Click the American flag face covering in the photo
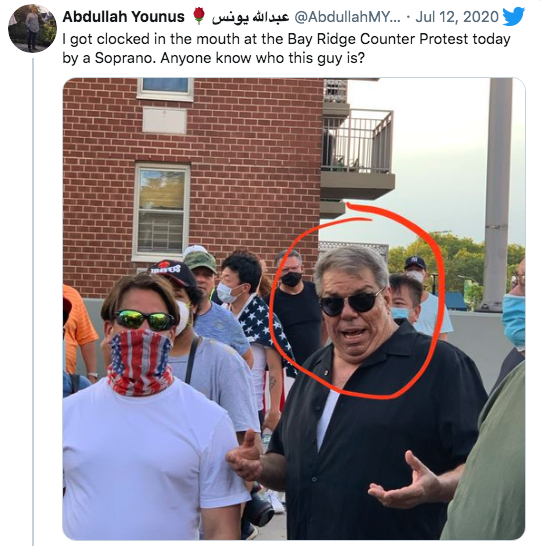This screenshot has height=548, width=540. click(x=140, y=362)
